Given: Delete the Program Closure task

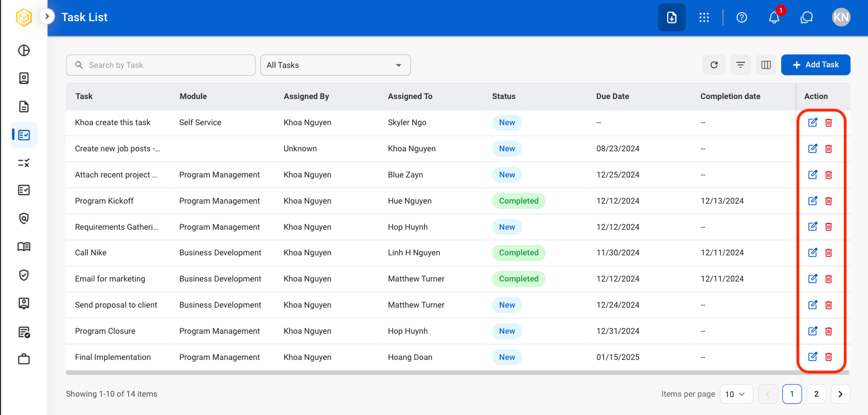Looking at the screenshot, I should pyautogui.click(x=828, y=331).
